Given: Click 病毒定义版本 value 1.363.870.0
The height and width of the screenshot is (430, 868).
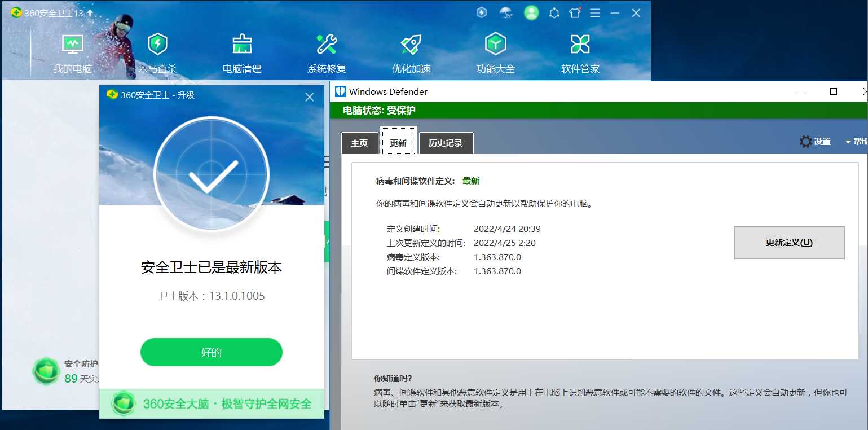Looking at the screenshot, I should (x=497, y=257).
